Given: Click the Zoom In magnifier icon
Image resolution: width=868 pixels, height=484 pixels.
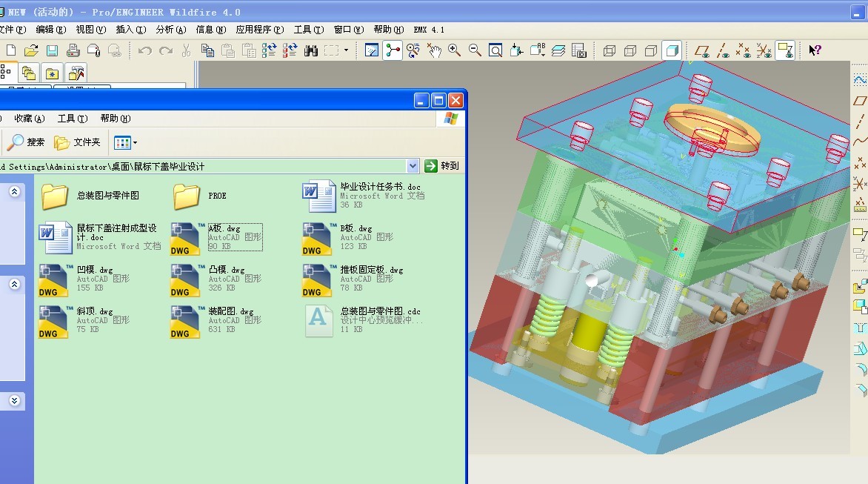Looking at the screenshot, I should tap(455, 50).
